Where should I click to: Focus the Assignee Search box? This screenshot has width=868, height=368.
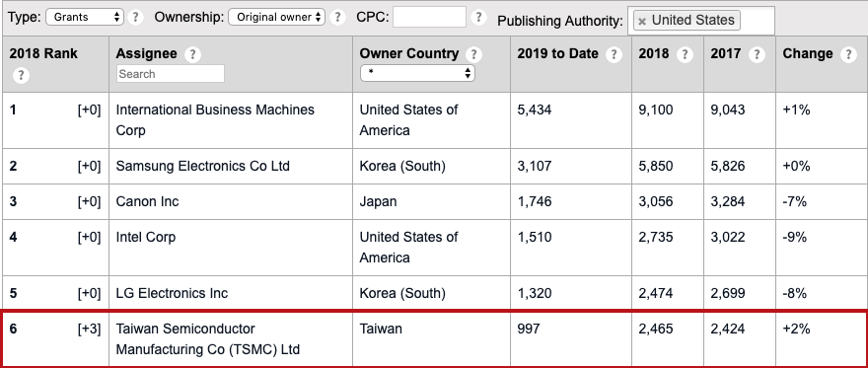(x=171, y=74)
